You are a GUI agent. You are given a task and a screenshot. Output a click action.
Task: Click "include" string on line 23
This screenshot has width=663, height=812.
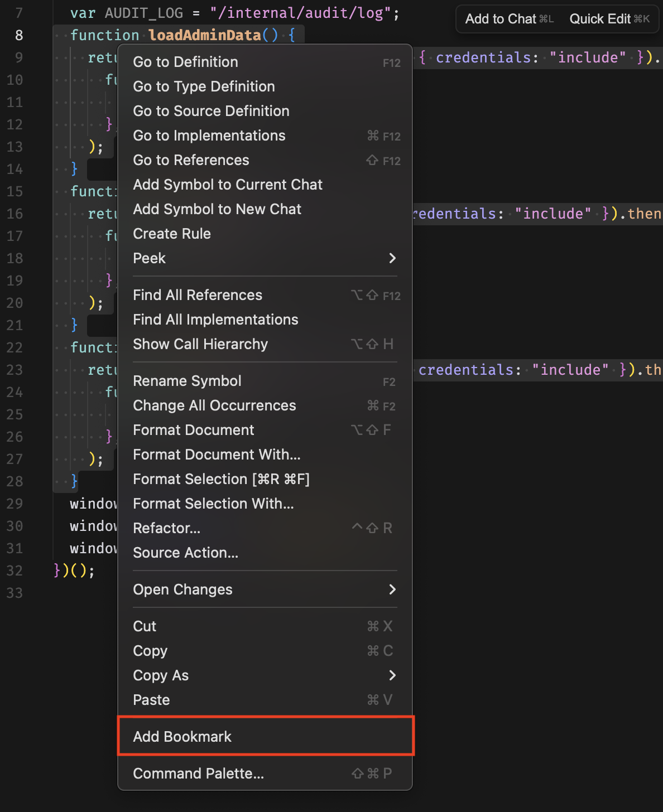coord(570,370)
